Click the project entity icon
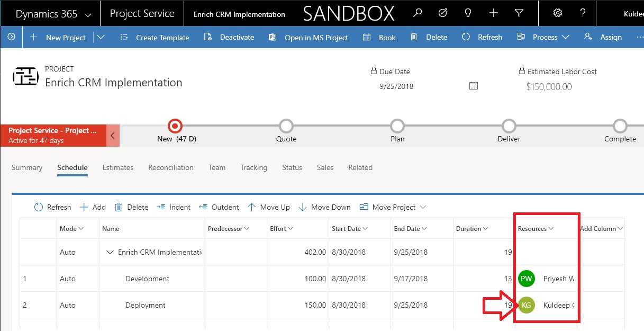The height and width of the screenshot is (331, 644). click(x=26, y=77)
